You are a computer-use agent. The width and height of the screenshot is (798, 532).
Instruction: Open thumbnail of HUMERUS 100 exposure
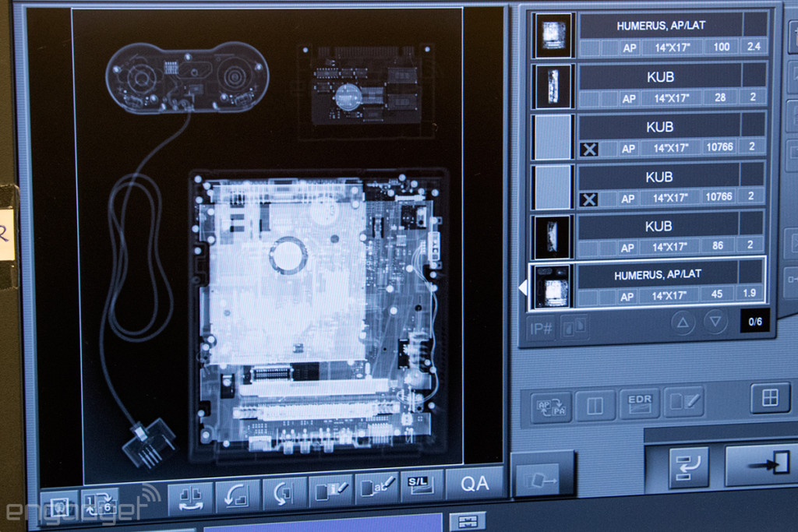[x=554, y=35]
